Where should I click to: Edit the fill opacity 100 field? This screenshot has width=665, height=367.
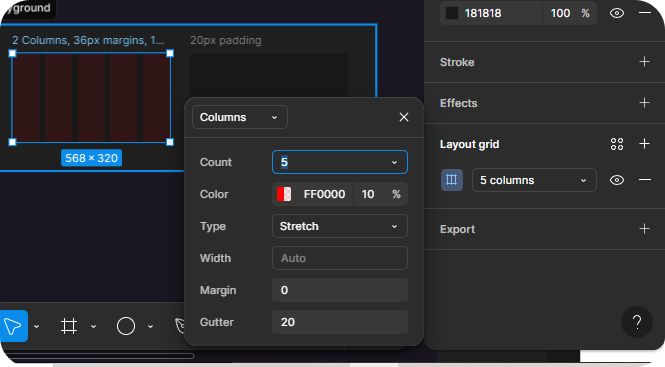pyautogui.click(x=560, y=13)
